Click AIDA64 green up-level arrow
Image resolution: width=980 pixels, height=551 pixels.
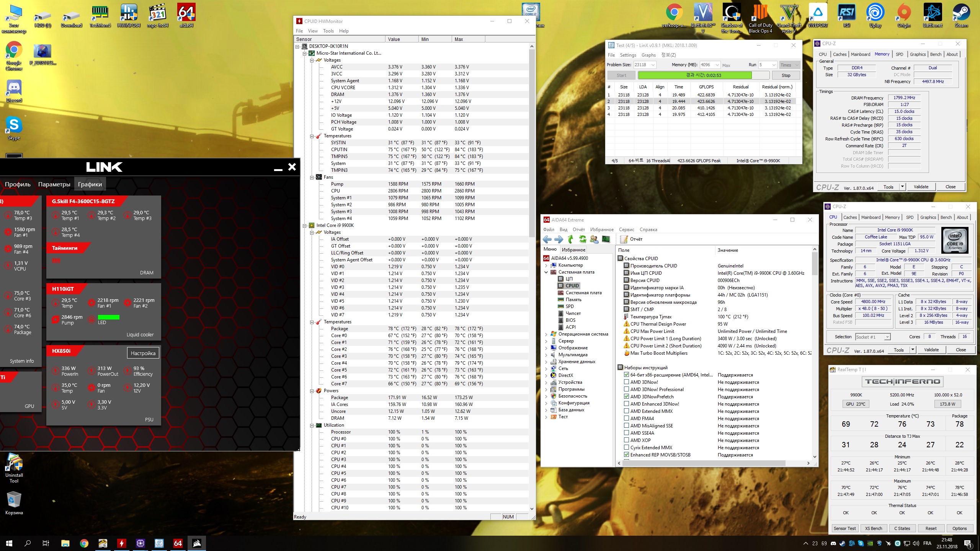click(571, 240)
